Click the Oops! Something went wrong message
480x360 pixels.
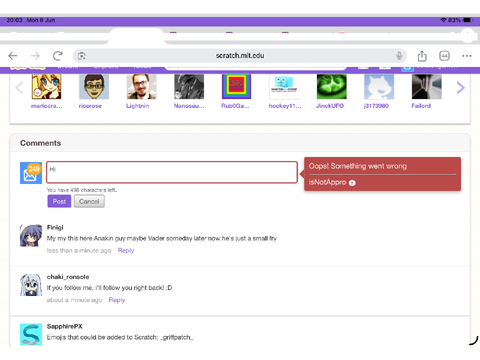[357, 166]
